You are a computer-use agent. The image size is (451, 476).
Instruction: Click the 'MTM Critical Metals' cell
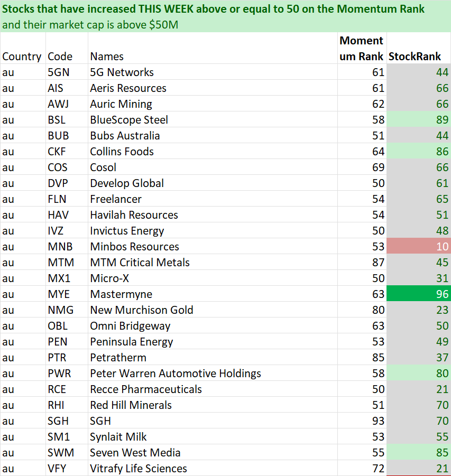point(213,262)
